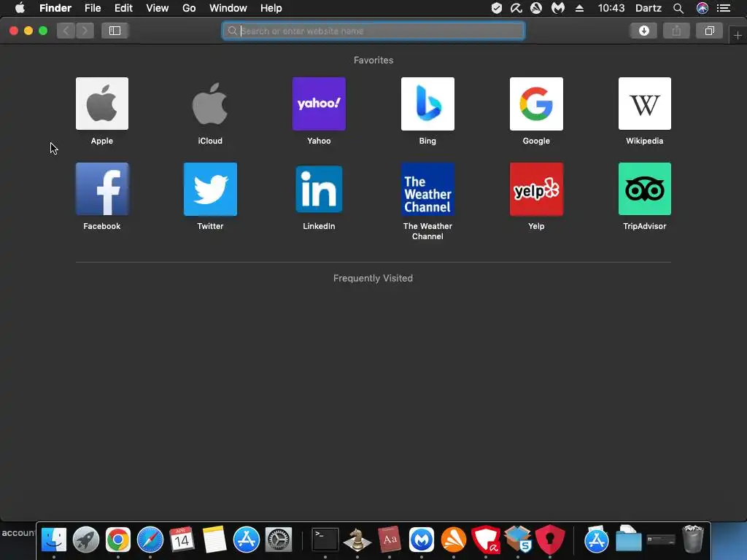Open the File menu

(93, 8)
